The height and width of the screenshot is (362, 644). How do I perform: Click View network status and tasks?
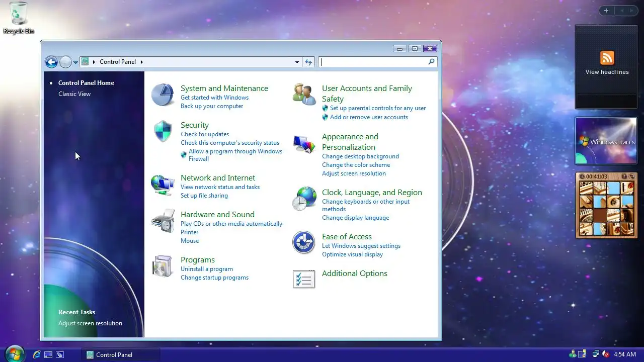(x=220, y=187)
